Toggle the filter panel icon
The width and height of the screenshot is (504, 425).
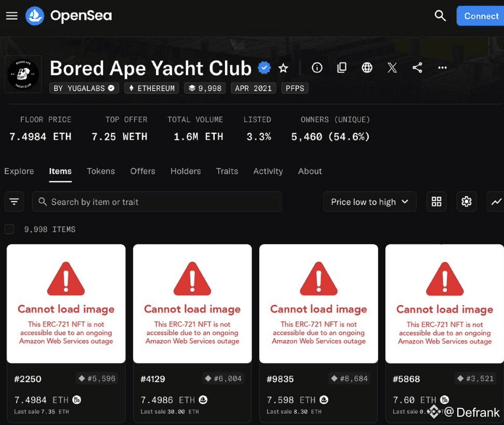(14, 202)
